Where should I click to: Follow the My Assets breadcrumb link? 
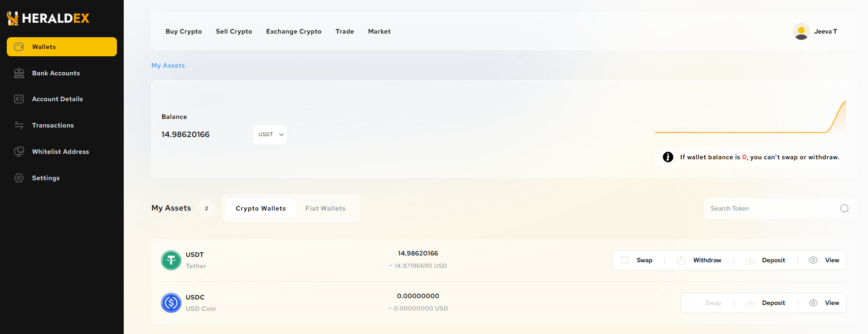(168, 65)
